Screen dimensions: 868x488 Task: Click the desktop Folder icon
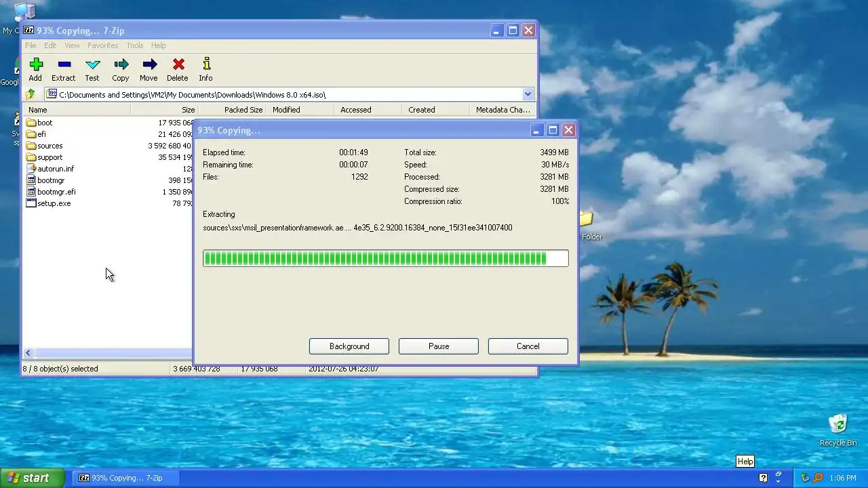587,219
